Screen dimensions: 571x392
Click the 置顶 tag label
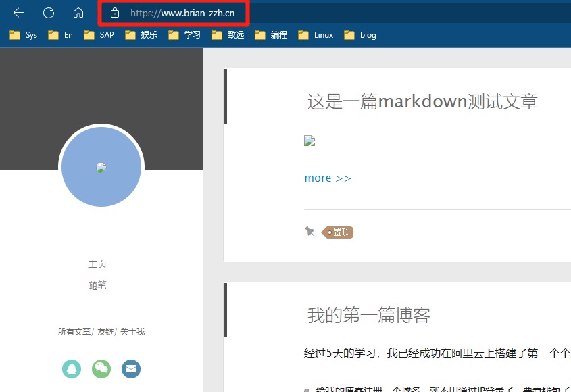339,232
